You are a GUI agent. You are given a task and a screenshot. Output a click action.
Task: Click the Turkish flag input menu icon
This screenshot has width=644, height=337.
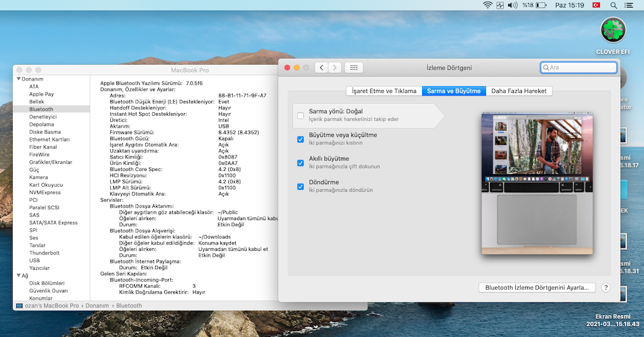[596, 5]
